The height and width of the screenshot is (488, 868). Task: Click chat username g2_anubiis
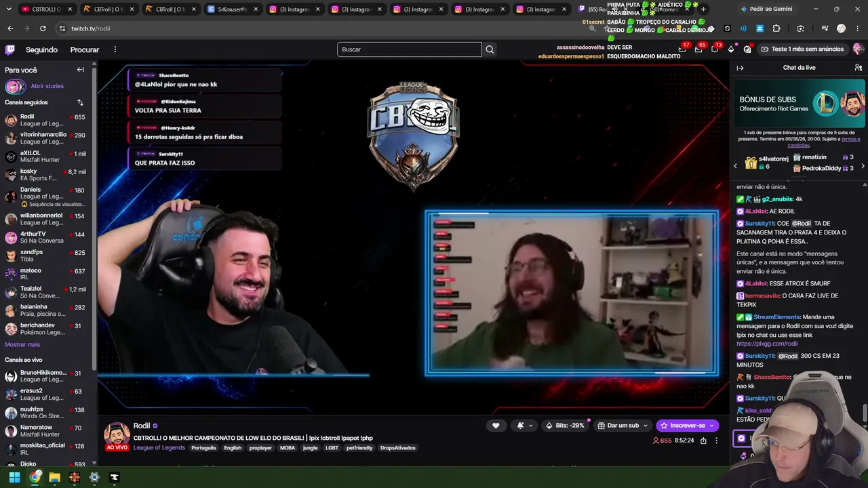777,199
